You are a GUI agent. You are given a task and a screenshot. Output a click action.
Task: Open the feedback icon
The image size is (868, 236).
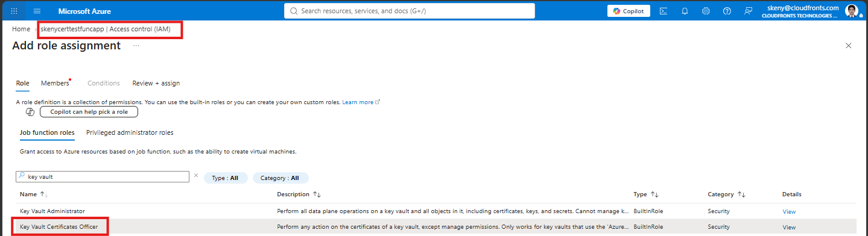click(749, 11)
